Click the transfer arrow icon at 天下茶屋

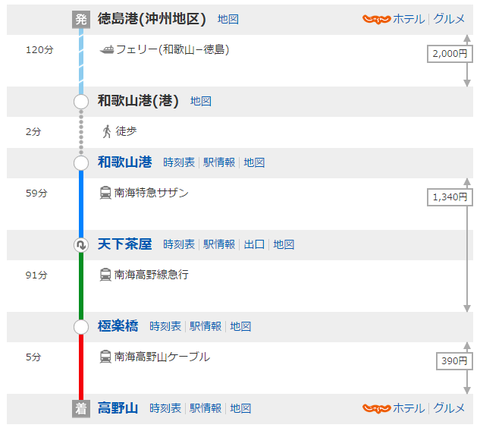pos(81,245)
